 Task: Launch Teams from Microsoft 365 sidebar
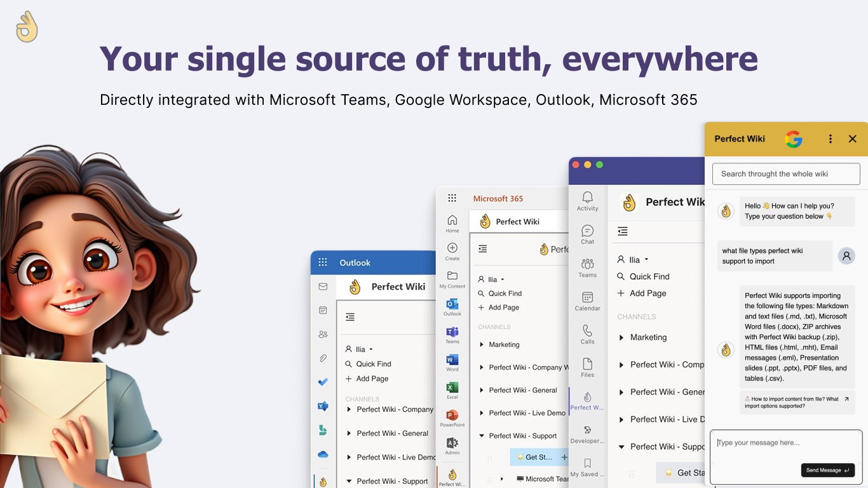pyautogui.click(x=452, y=334)
